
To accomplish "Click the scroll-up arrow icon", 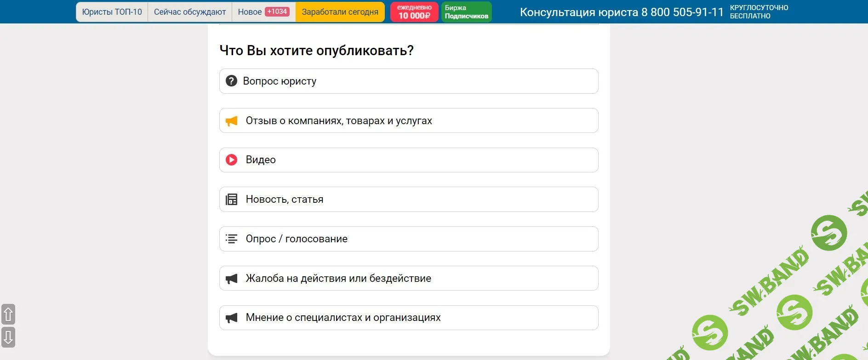I will pos(8,314).
